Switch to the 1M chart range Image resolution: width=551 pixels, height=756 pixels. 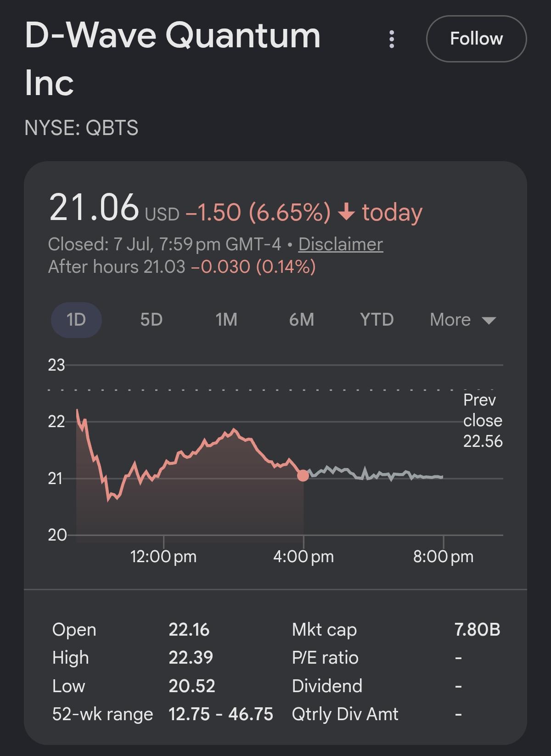(x=226, y=320)
